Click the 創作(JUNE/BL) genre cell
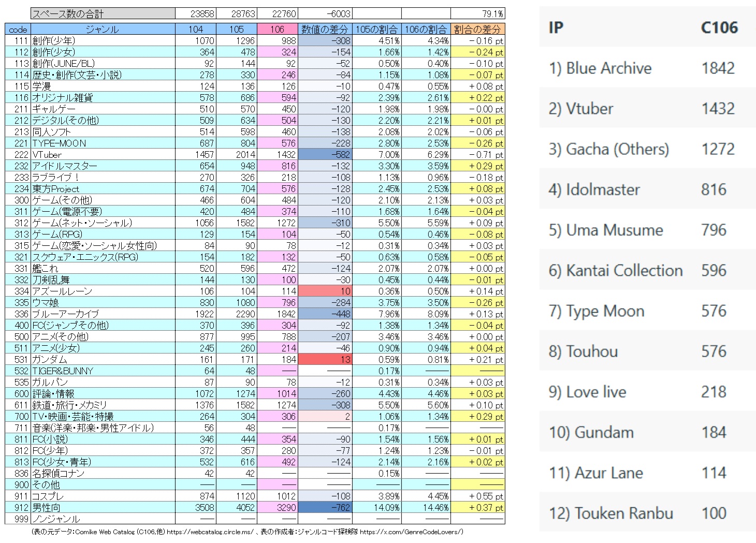This screenshot has height=543, width=756. (103, 63)
